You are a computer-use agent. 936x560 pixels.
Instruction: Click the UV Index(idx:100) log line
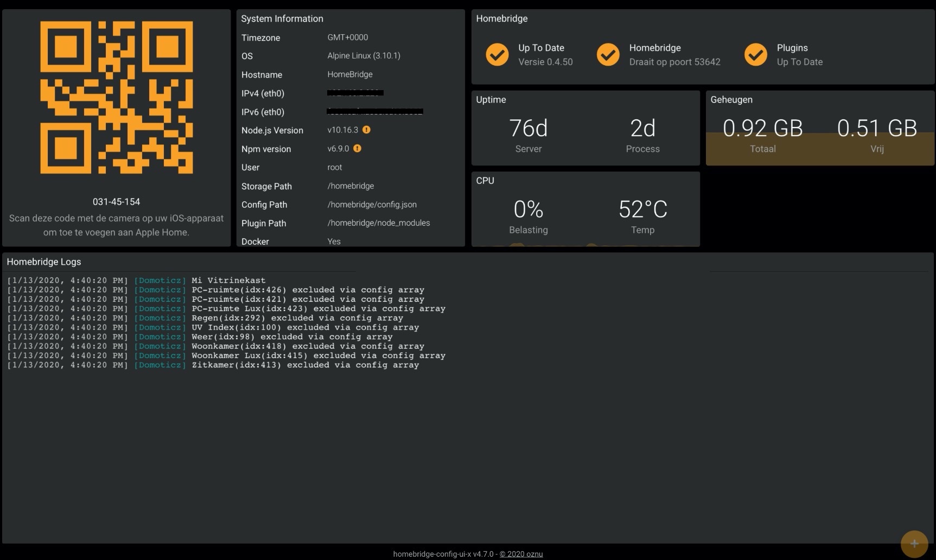click(213, 327)
